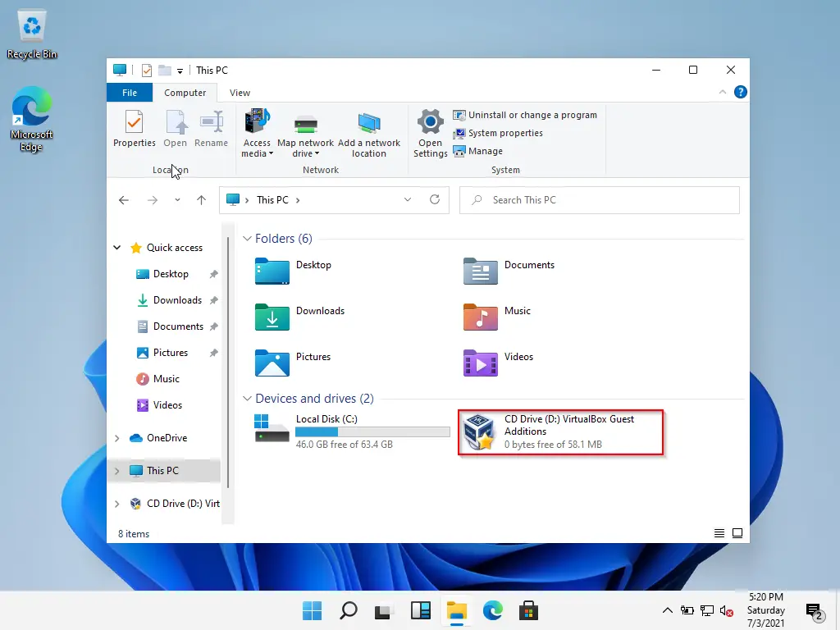Go up one level with Up arrow
840x630 pixels.
[202, 200]
